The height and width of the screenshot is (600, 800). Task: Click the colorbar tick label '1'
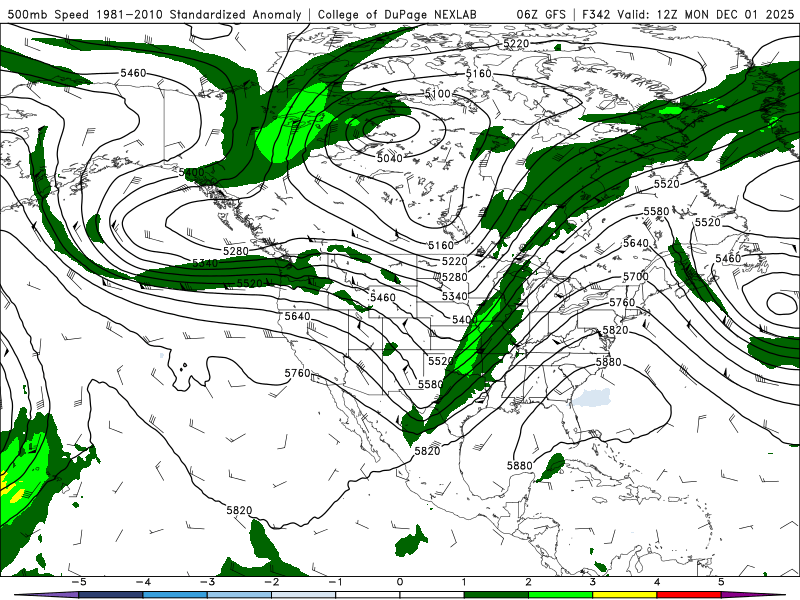click(x=464, y=582)
